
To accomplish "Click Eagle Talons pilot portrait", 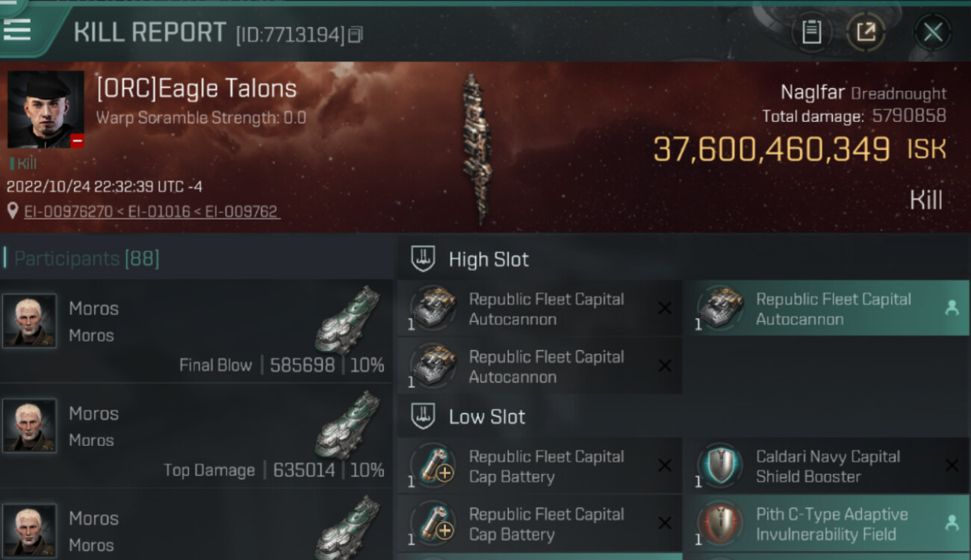I will 46,110.
